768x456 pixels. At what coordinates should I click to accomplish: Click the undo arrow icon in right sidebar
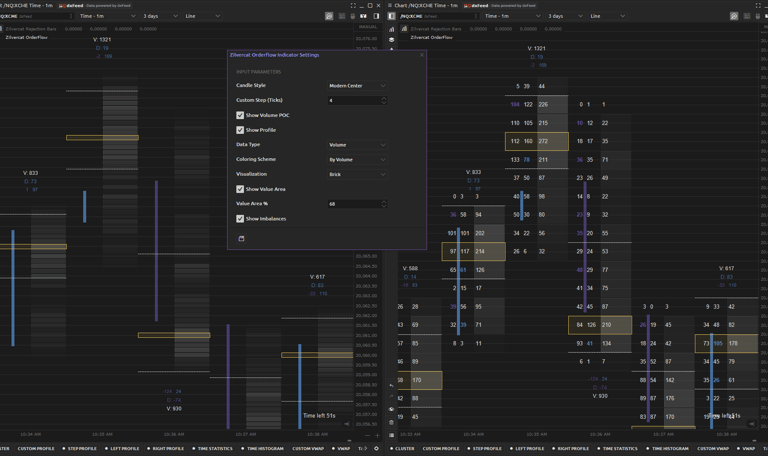(392, 386)
